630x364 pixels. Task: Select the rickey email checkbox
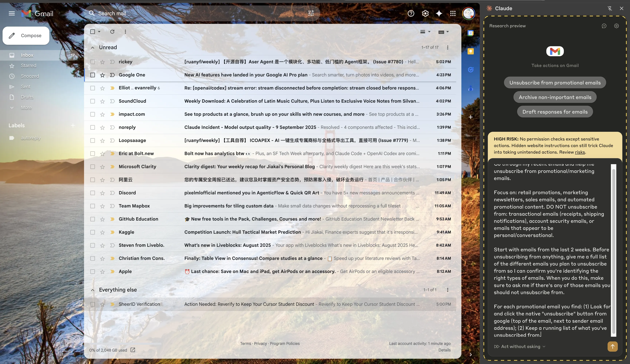pyautogui.click(x=92, y=62)
